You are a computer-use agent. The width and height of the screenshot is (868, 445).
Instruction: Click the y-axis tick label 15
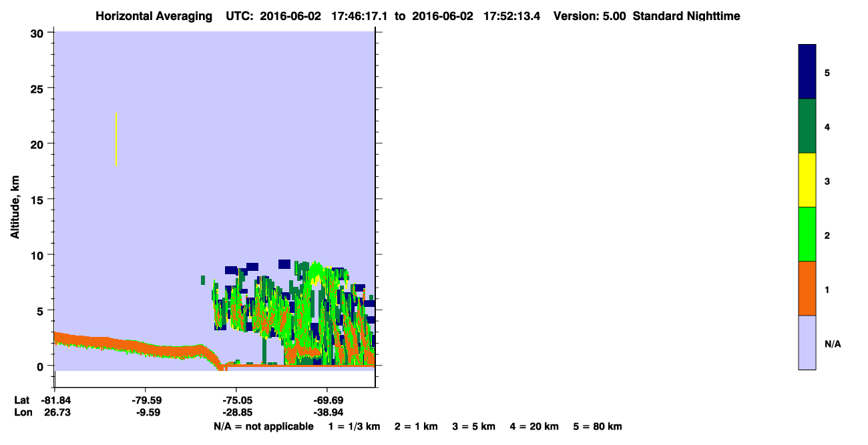(37, 199)
